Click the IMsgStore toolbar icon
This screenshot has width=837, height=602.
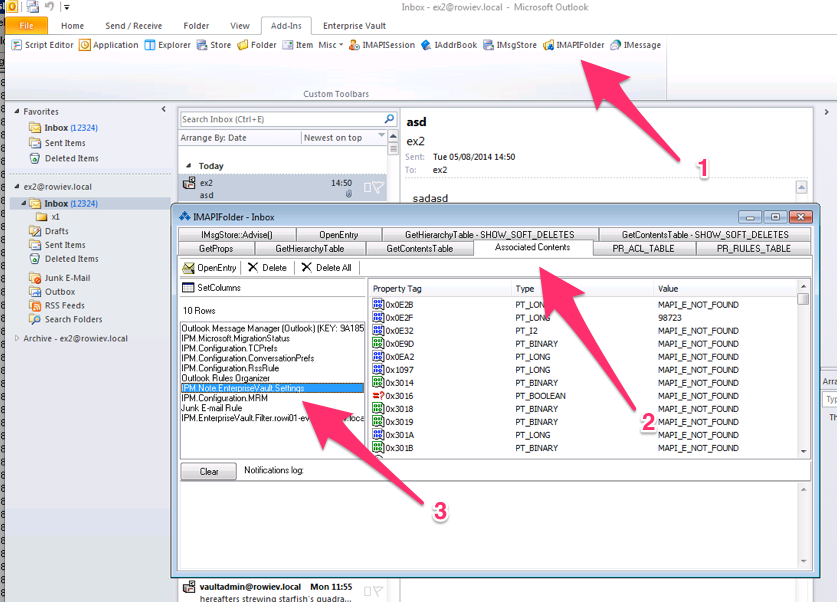click(510, 45)
